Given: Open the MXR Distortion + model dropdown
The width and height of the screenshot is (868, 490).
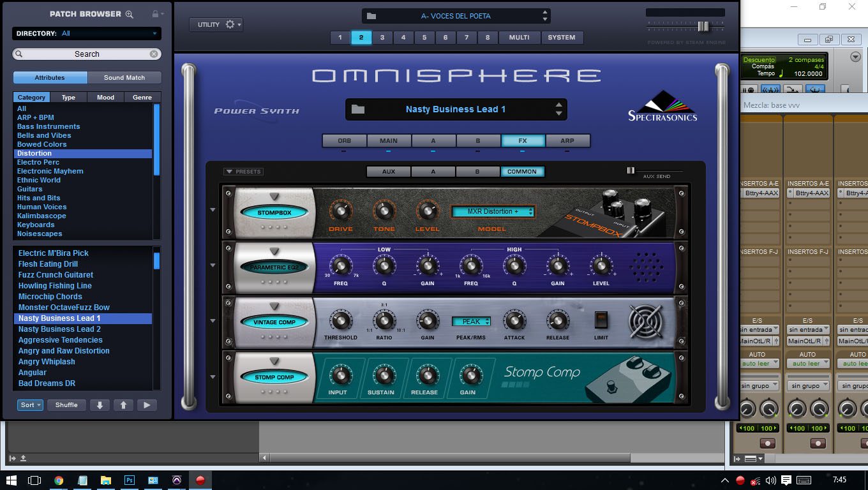Looking at the screenshot, I should click(x=493, y=212).
